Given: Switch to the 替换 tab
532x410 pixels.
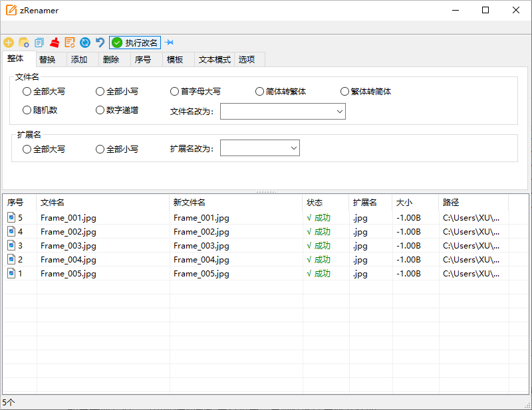Looking at the screenshot, I should coord(47,60).
